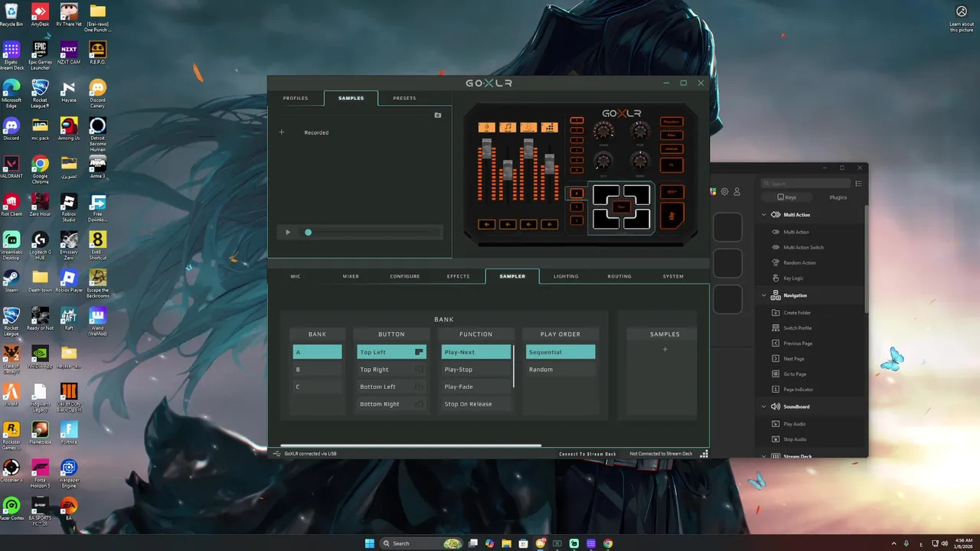Select Random play order
The height and width of the screenshot is (551, 980).
560,370
